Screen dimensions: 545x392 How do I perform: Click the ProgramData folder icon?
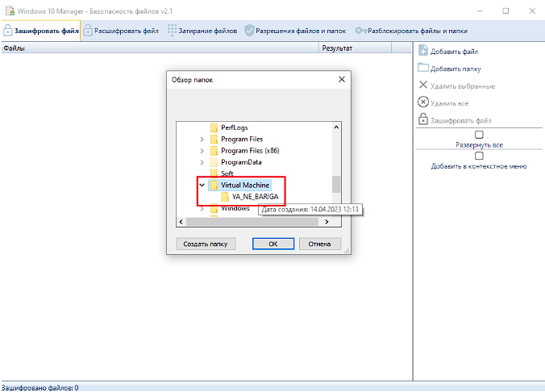click(x=214, y=162)
